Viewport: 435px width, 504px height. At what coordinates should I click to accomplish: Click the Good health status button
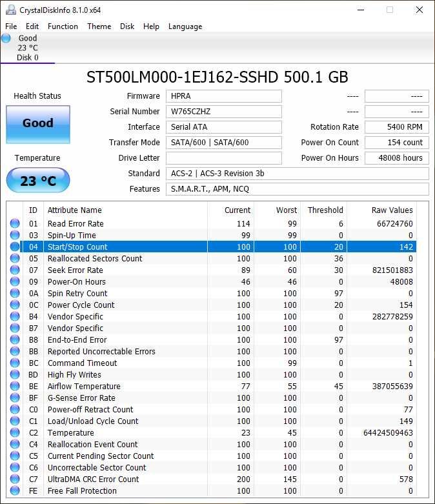[x=38, y=125]
